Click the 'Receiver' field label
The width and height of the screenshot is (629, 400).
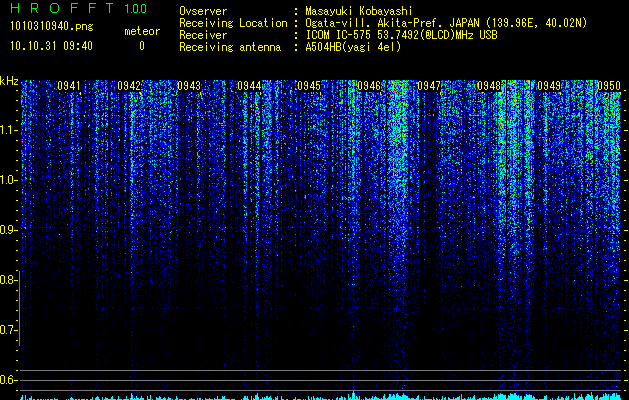[x=203, y=35]
